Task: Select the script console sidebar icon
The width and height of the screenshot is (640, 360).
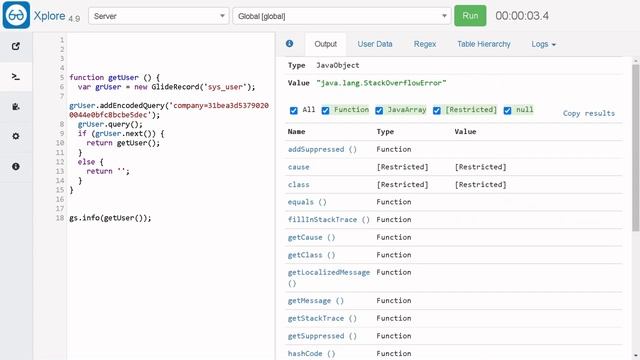Action: pyautogui.click(x=16, y=76)
